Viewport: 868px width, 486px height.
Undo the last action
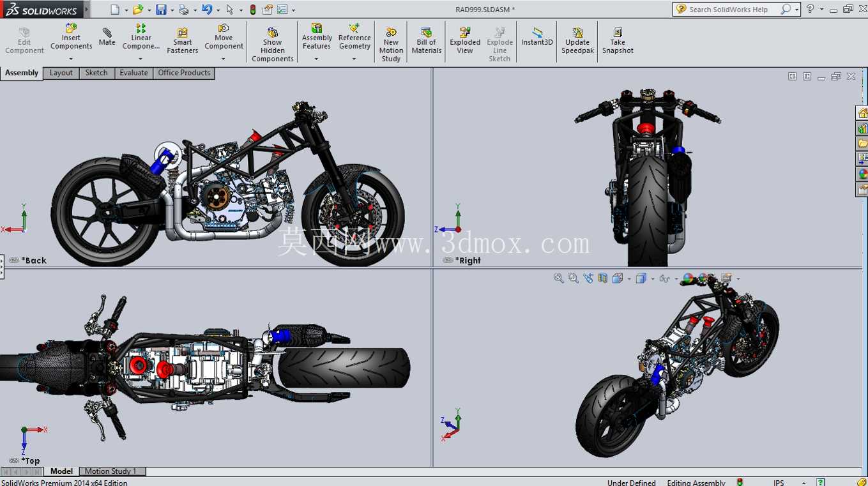click(x=206, y=10)
